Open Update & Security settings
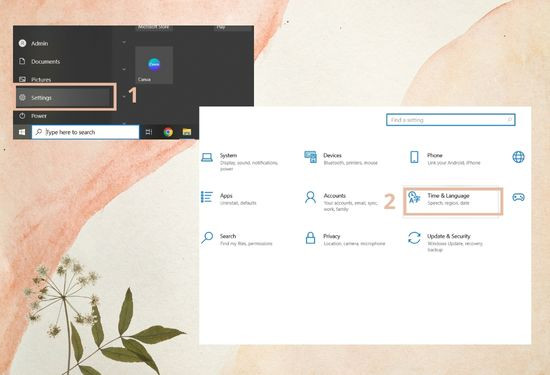 [x=446, y=242]
